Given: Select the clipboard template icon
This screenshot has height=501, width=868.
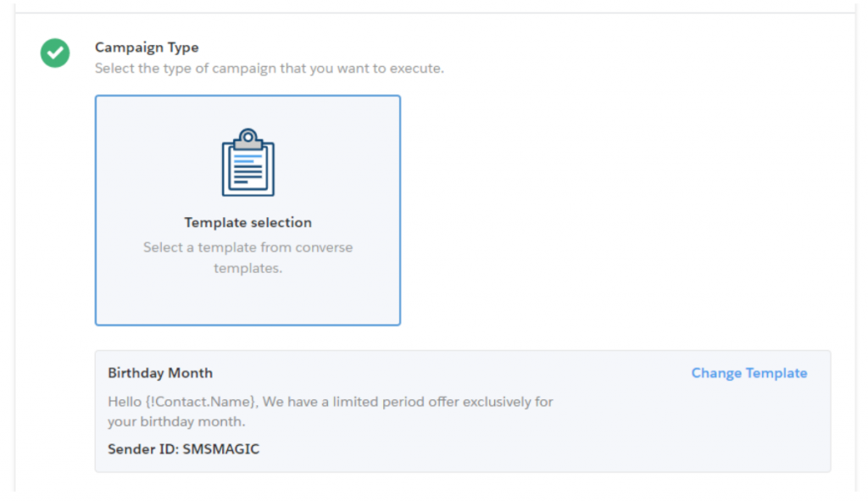Looking at the screenshot, I should (248, 162).
